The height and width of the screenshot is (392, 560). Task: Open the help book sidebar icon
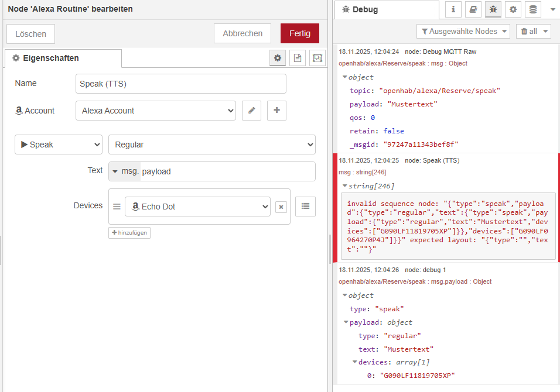pos(473,9)
